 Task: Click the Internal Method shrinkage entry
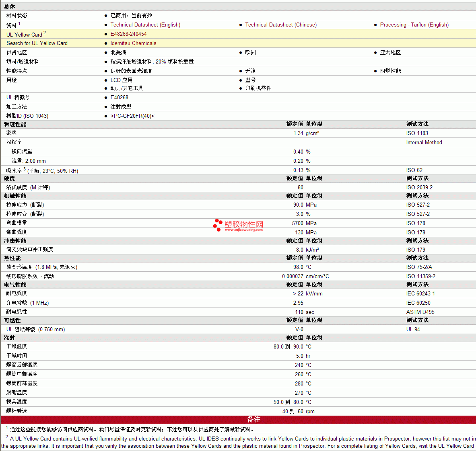click(x=424, y=143)
